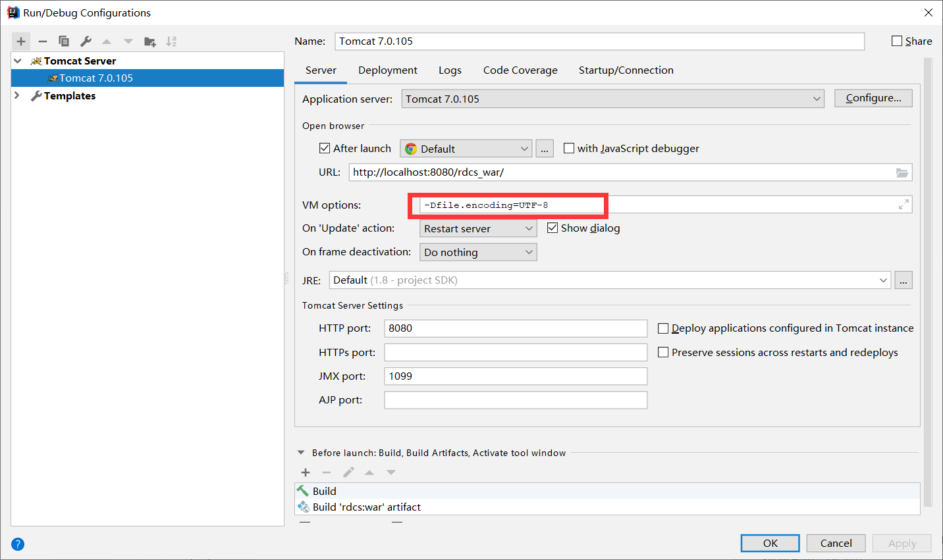Move before-launch task down
The image size is (943, 560).
pos(391,472)
